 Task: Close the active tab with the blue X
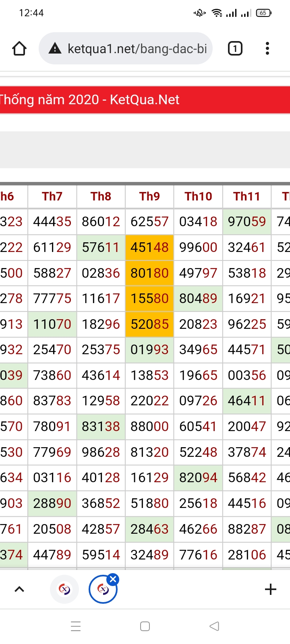[113, 580]
